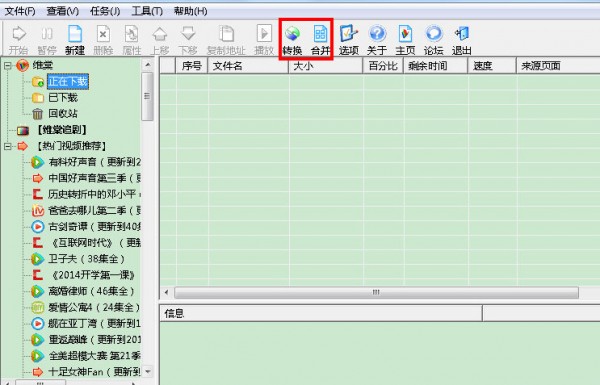Open 历史转折中的邓小平 video entry
Image resolution: width=600 pixels, height=385 pixels.
(x=95, y=194)
